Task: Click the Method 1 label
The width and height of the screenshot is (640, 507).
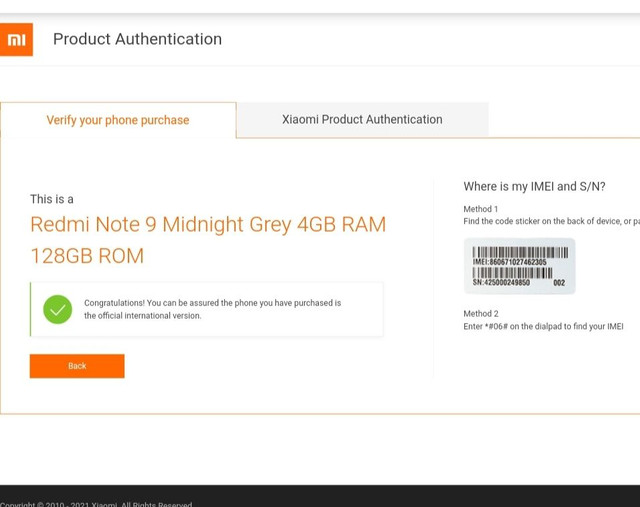Action: tap(481, 209)
